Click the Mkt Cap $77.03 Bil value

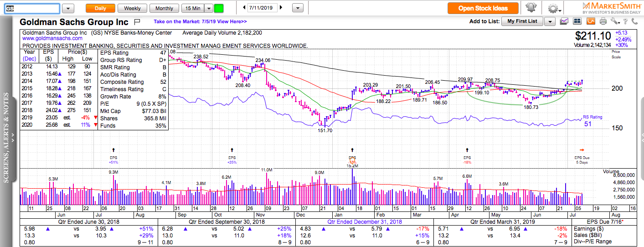pyautogui.click(x=154, y=111)
